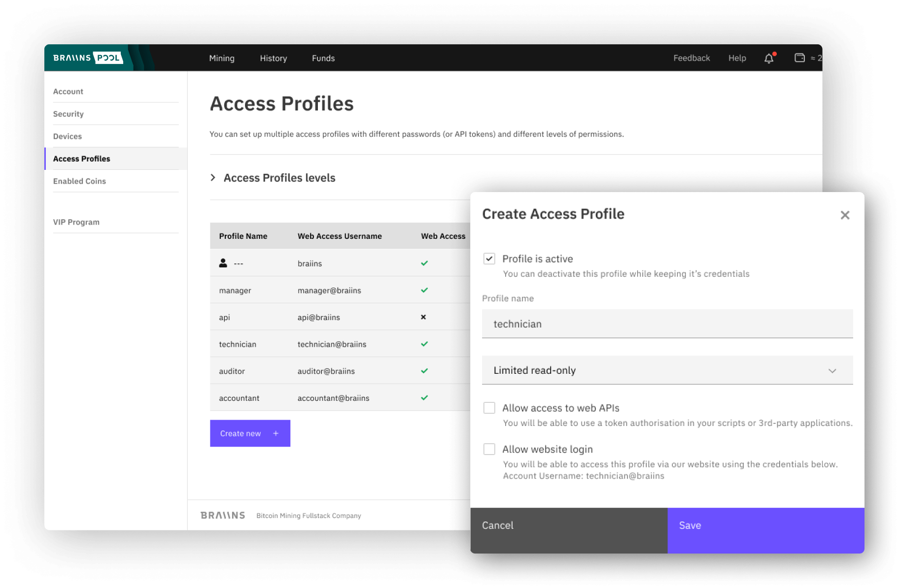
Task: Close the Create Access Profile dialog
Action: 845,215
